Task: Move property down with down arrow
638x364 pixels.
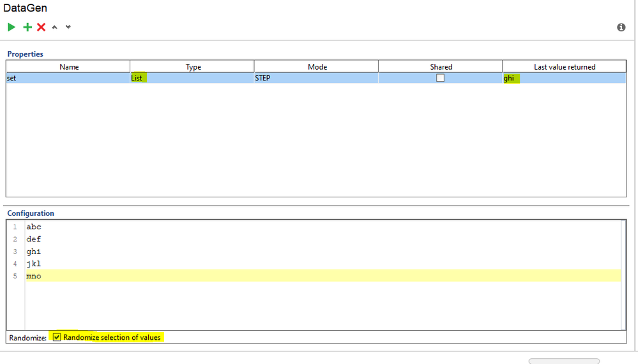Action: click(x=68, y=27)
